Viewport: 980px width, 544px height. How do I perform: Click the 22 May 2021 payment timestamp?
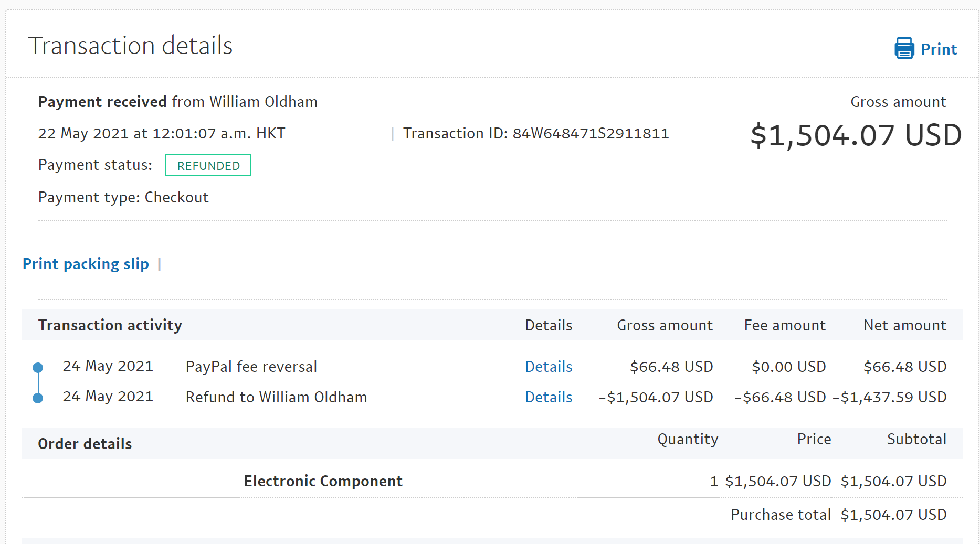tap(162, 134)
